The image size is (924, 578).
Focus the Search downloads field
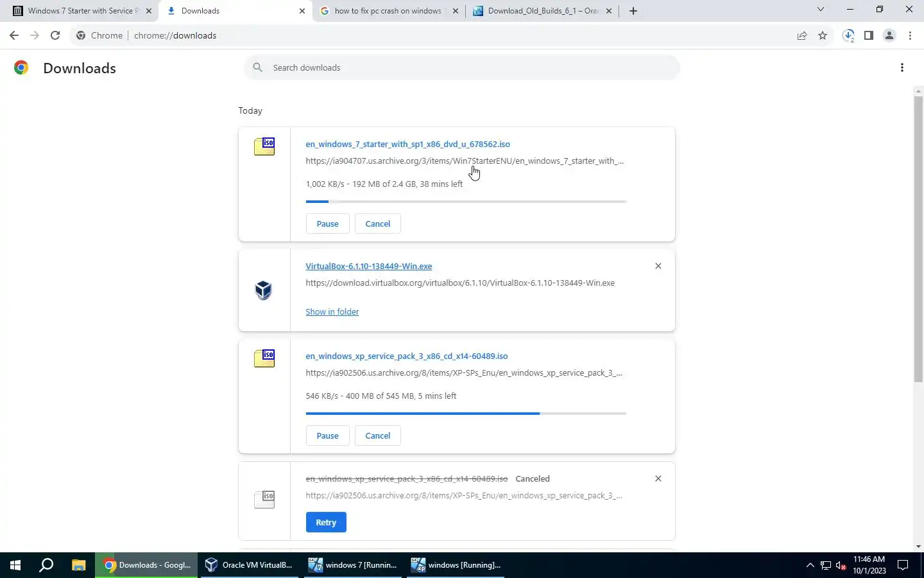coord(461,67)
